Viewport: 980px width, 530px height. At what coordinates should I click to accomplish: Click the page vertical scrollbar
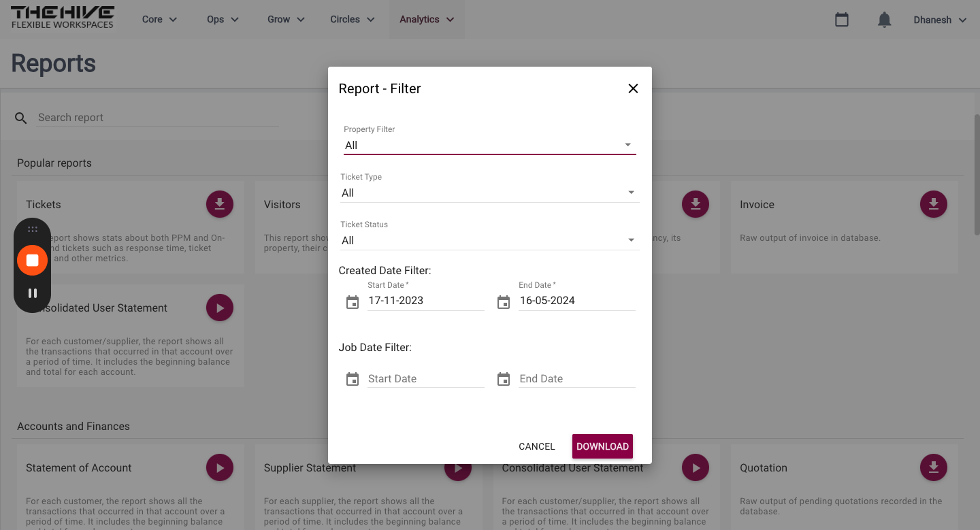click(977, 176)
